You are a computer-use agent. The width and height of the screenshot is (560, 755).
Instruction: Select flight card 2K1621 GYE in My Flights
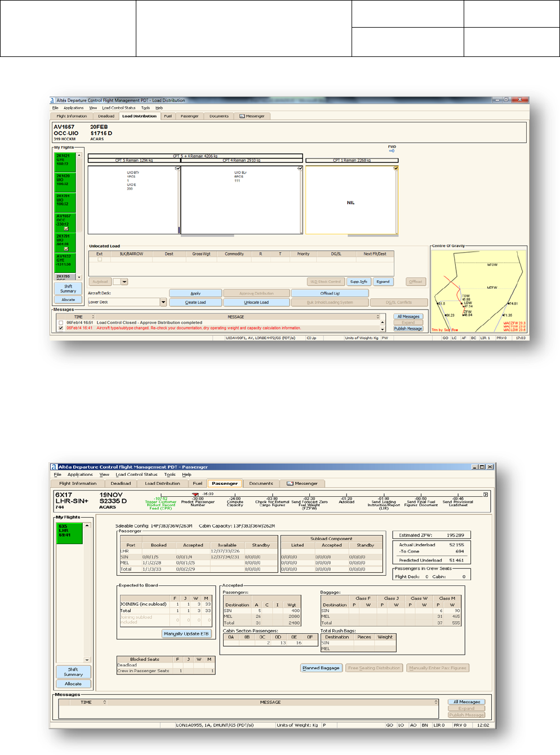[x=65, y=162]
